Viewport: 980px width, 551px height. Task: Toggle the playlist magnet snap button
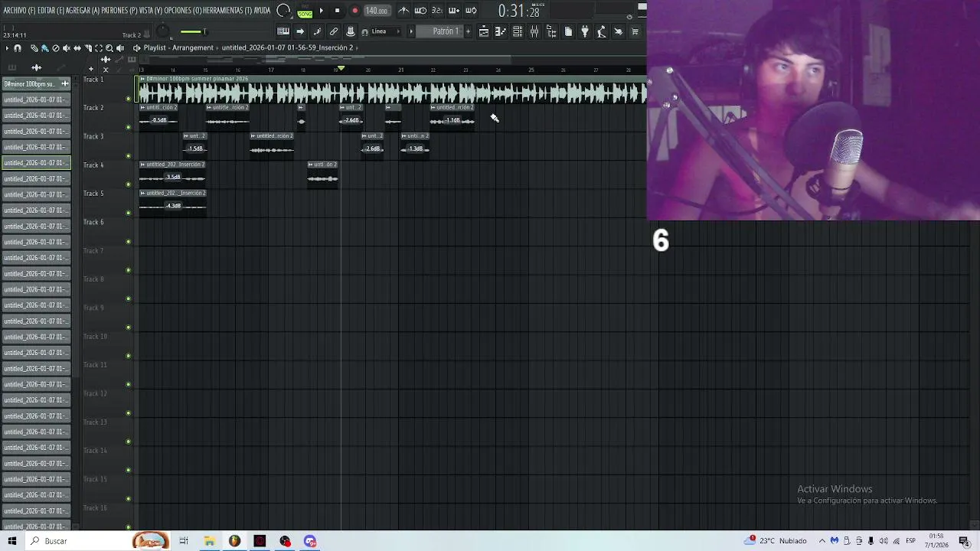click(x=18, y=48)
